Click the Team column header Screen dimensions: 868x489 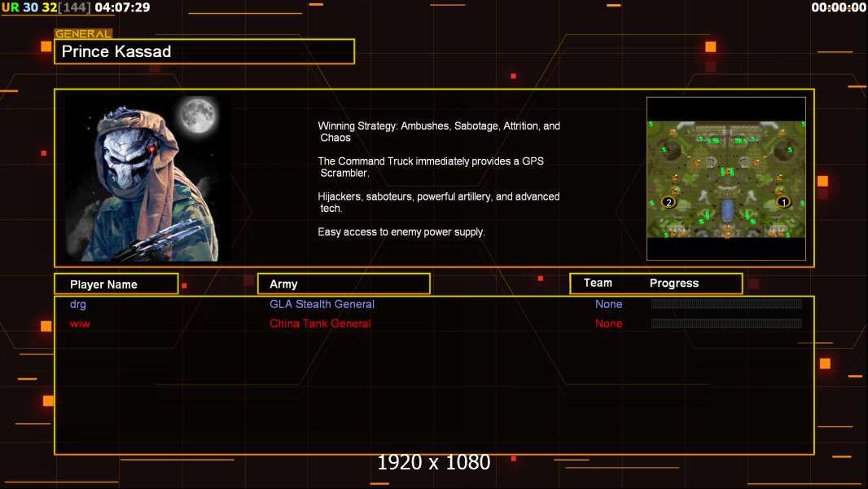pyautogui.click(x=598, y=283)
